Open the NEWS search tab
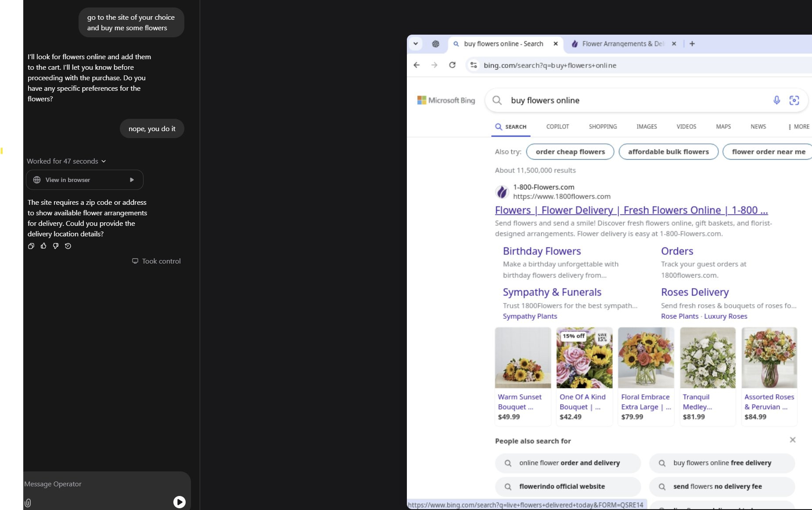 (x=758, y=126)
